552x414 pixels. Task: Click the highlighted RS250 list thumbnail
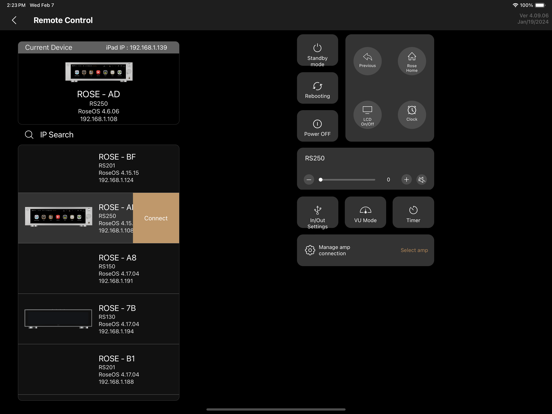point(58,216)
